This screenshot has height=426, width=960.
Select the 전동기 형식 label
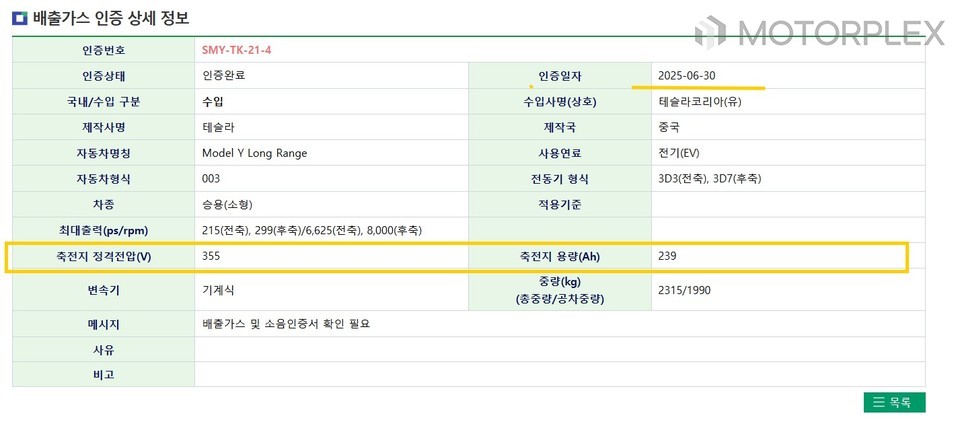coord(560,179)
